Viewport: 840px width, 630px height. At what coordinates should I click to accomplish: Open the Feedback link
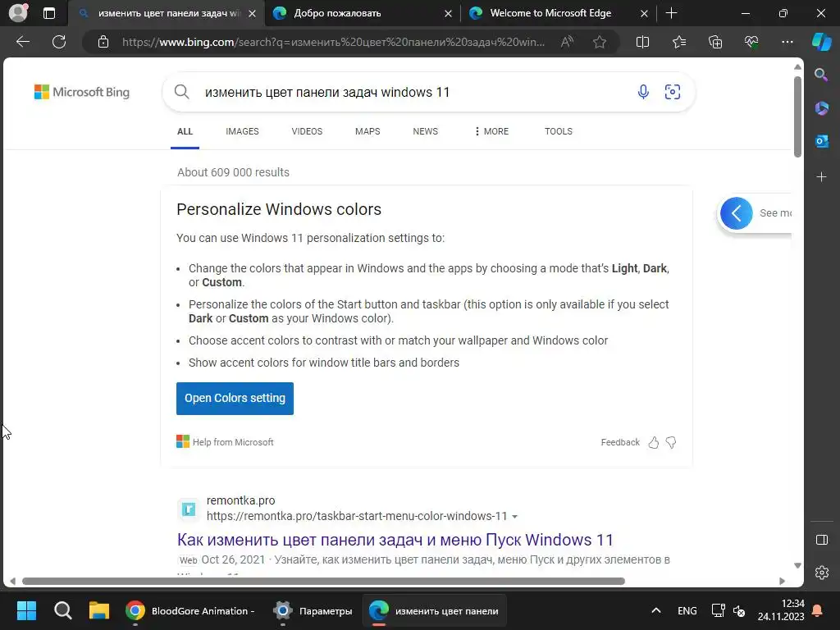[x=620, y=442]
